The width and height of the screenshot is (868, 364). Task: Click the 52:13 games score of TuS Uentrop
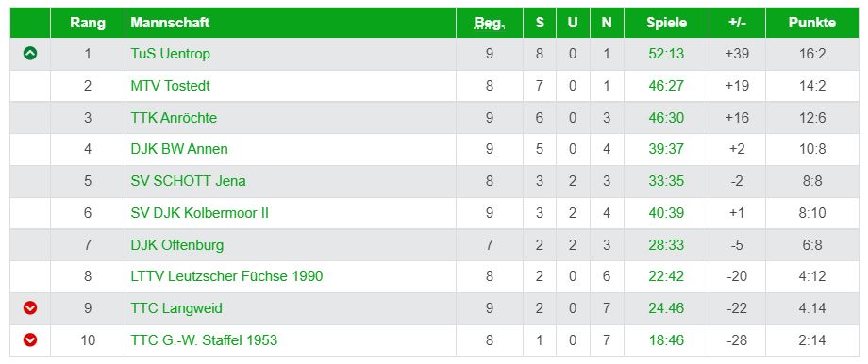tap(666, 54)
